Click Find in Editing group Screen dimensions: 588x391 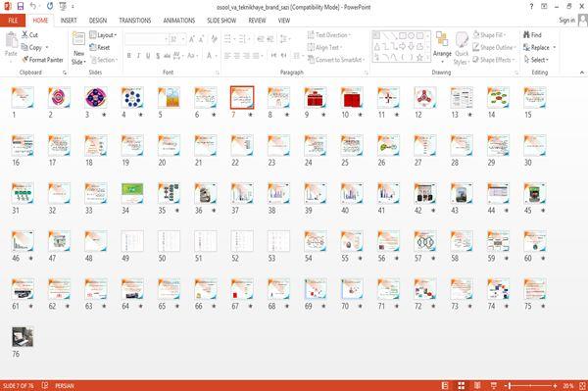[532, 35]
